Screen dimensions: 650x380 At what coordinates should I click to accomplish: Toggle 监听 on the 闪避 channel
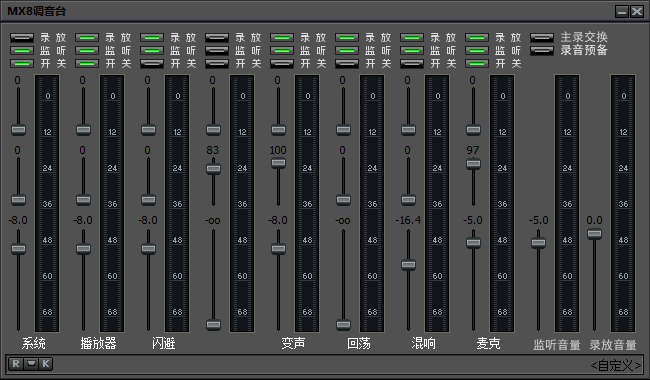point(152,51)
